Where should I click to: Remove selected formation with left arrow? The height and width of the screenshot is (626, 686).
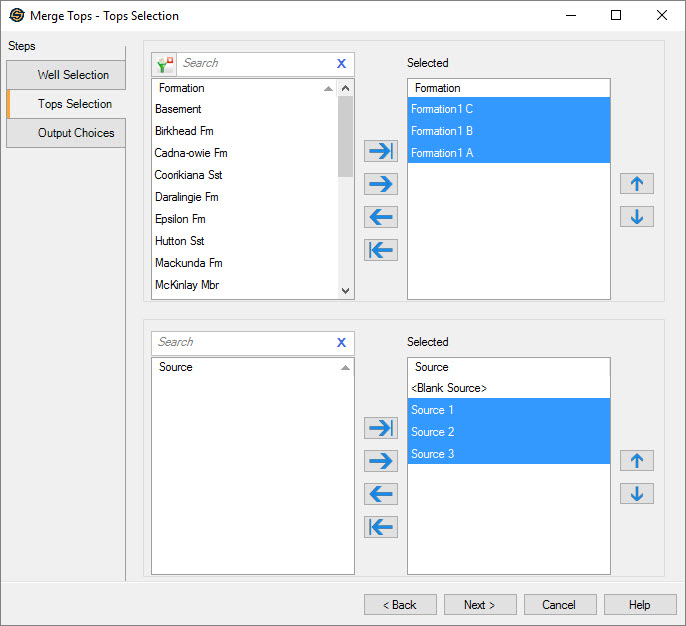point(381,217)
